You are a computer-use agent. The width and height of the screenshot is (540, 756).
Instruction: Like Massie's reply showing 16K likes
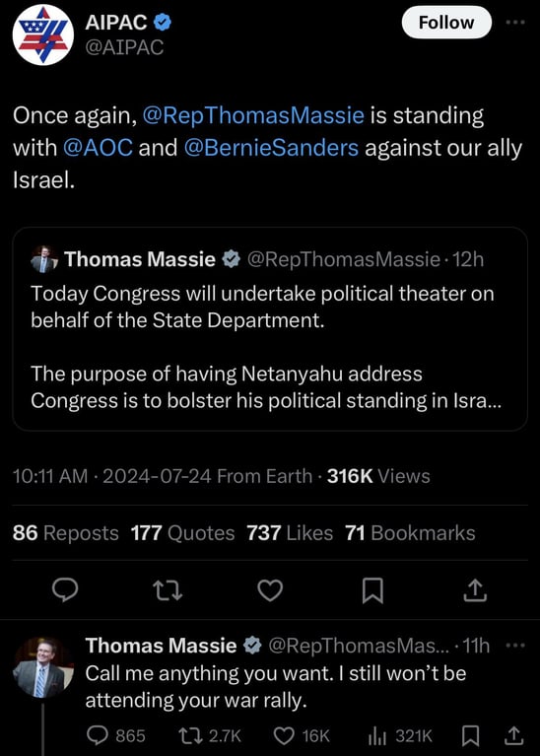[302, 735]
